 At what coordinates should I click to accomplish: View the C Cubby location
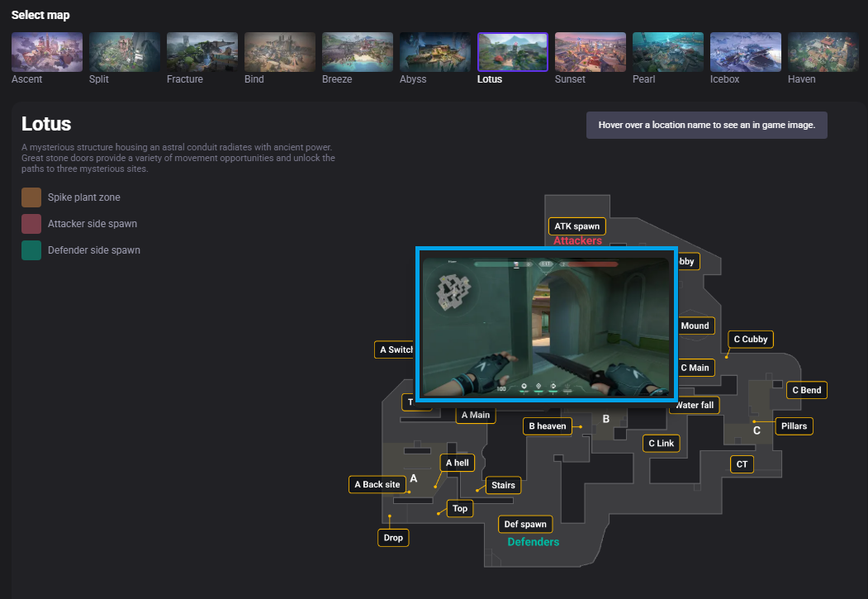point(750,339)
